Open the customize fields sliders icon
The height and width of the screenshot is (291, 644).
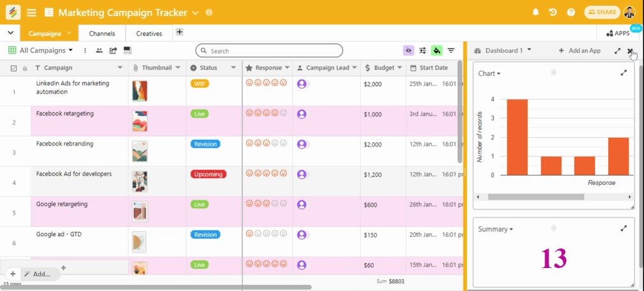tap(423, 50)
